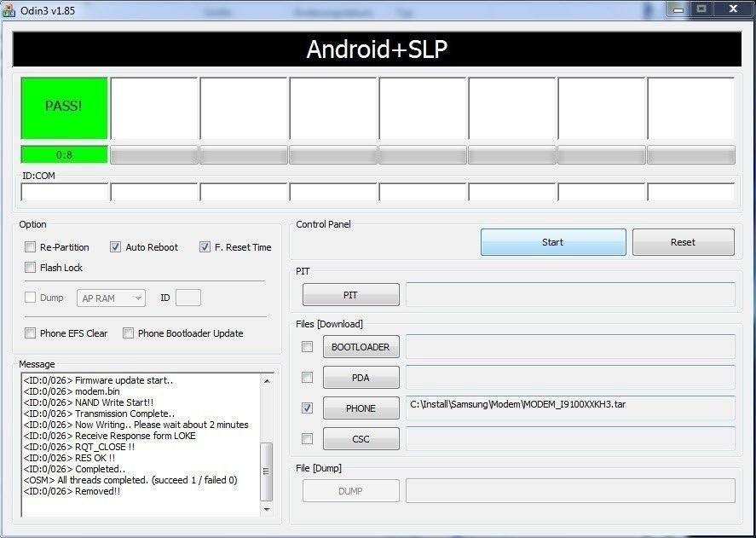Click the green 0:8 progress bar

[64, 155]
